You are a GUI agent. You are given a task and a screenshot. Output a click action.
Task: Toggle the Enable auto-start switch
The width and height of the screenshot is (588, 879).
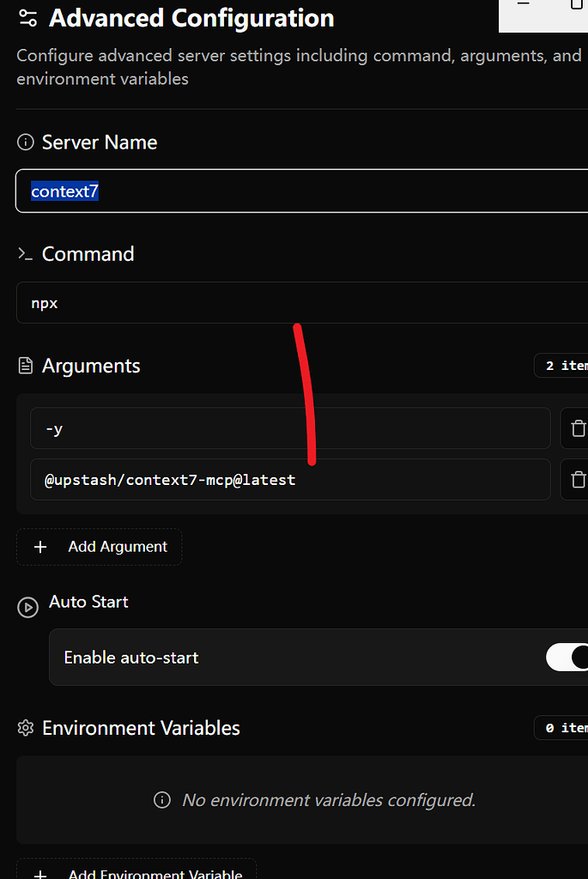click(x=567, y=657)
